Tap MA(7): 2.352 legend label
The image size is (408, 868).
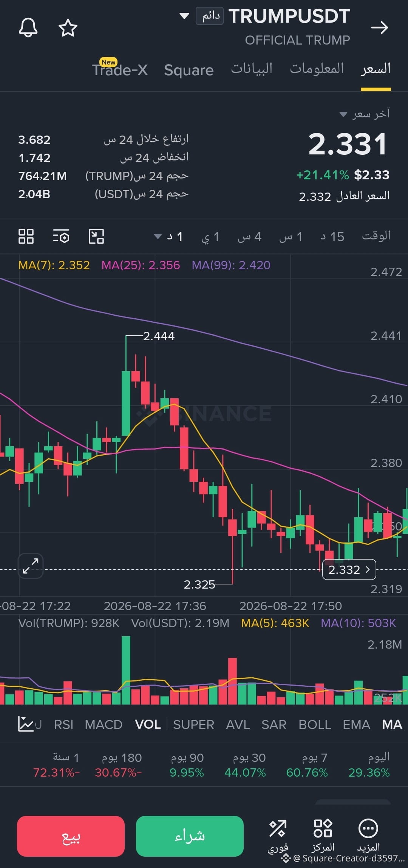pos(54,265)
